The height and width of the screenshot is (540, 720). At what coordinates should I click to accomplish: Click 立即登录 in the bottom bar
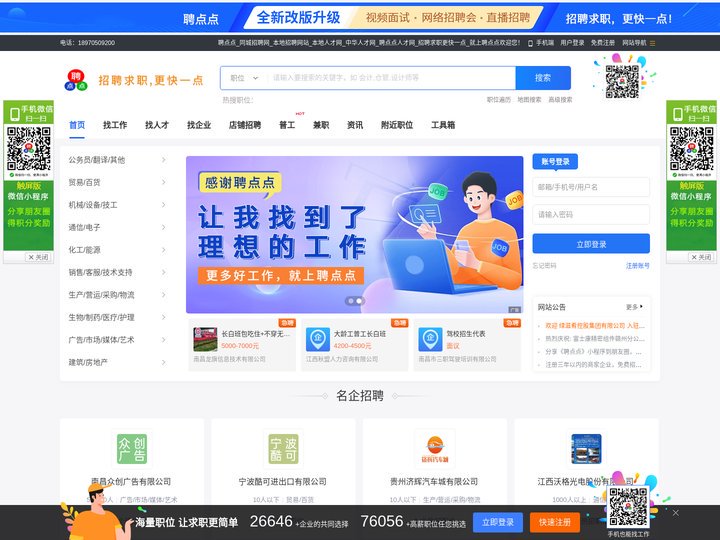[x=498, y=522]
